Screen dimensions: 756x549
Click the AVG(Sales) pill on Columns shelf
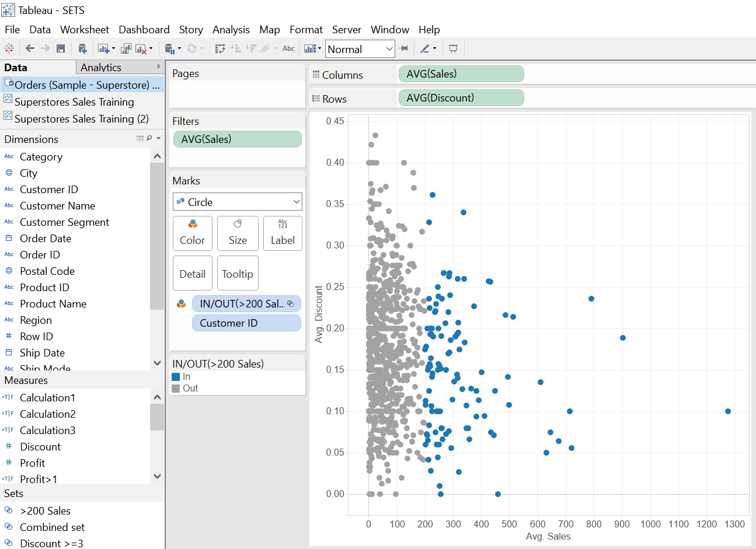(x=461, y=74)
